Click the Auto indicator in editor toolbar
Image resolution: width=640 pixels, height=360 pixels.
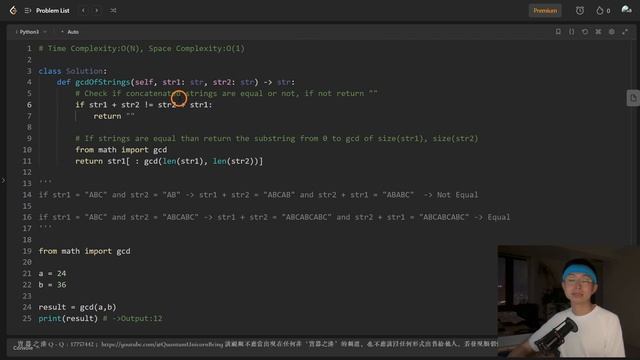(70, 32)
